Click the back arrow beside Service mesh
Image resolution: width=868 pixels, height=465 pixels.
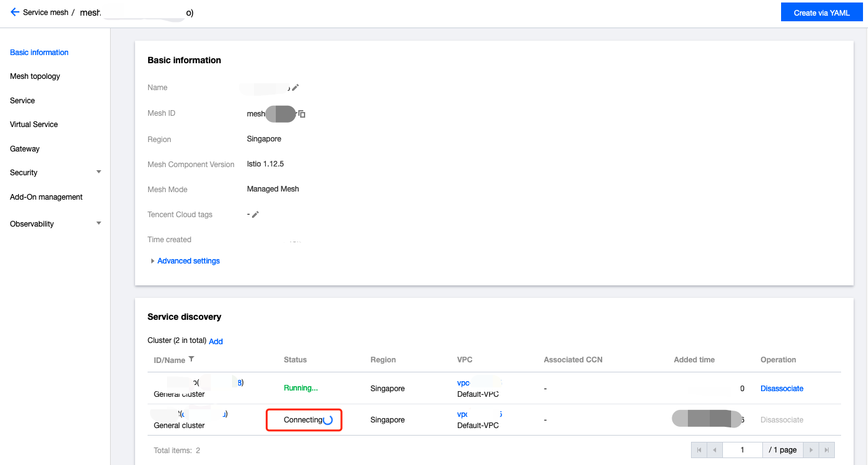(15, 12)
